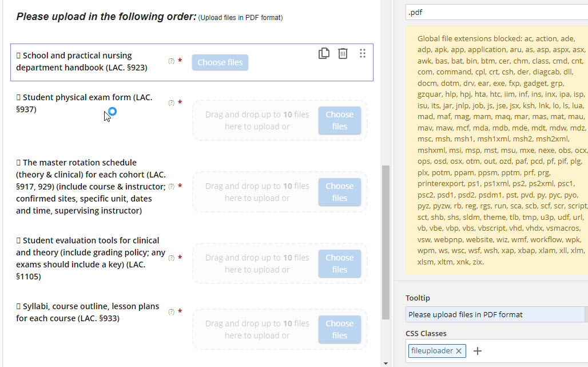Duplicate the selected handbook upload field

point(324,53)
